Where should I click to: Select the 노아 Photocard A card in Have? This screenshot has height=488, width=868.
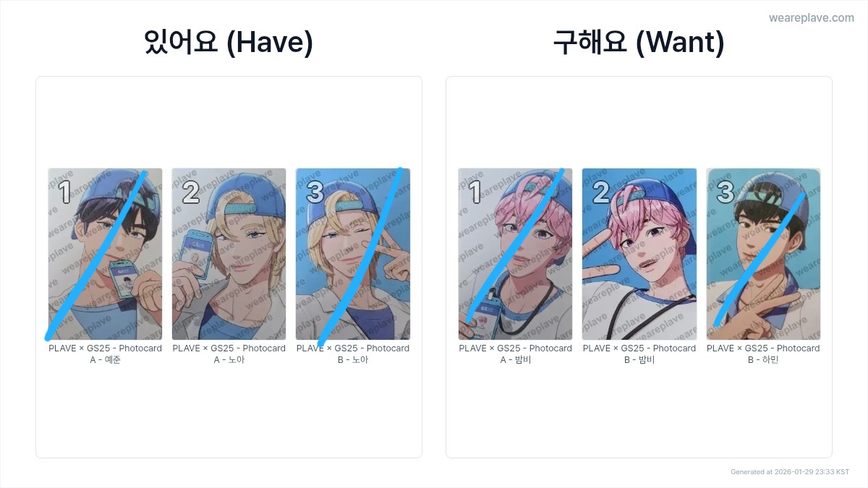229,254
